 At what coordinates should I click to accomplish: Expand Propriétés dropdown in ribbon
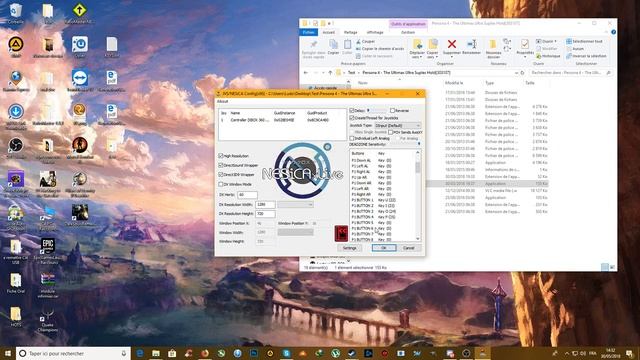pos(525,58)
